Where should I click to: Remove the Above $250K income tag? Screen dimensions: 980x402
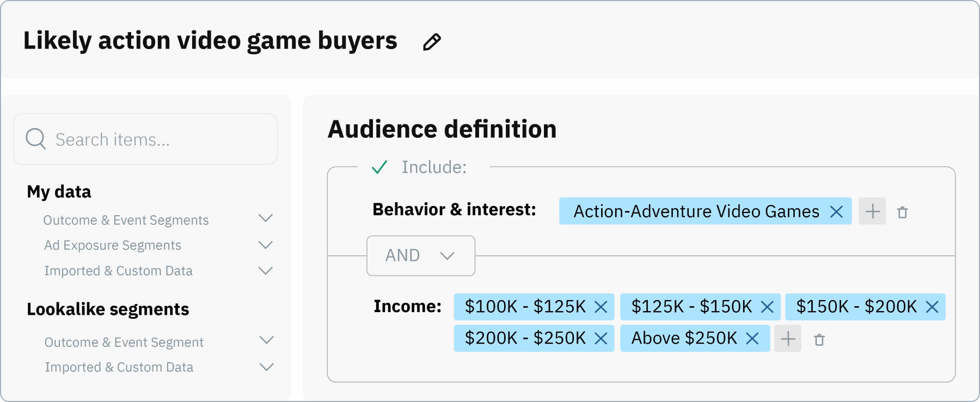tap(753, 338)
